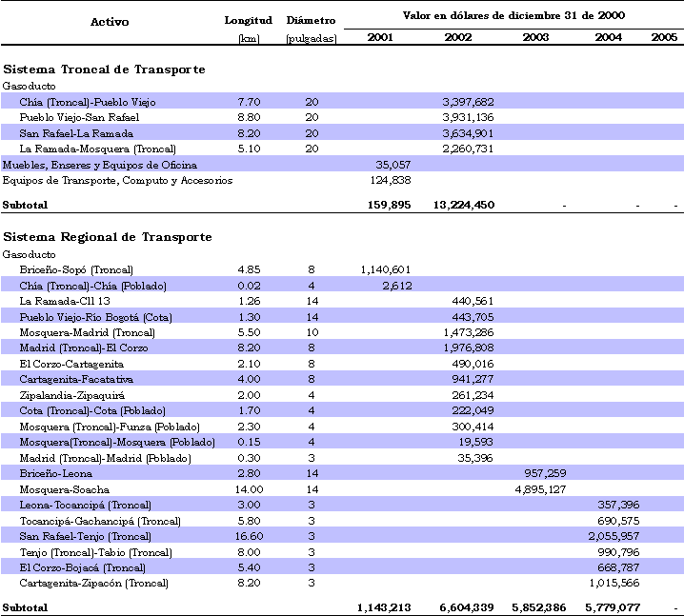Click 'Sistema Troncal de Transporte' section heading
Screen dimensions: 684x616
[104, 70]
